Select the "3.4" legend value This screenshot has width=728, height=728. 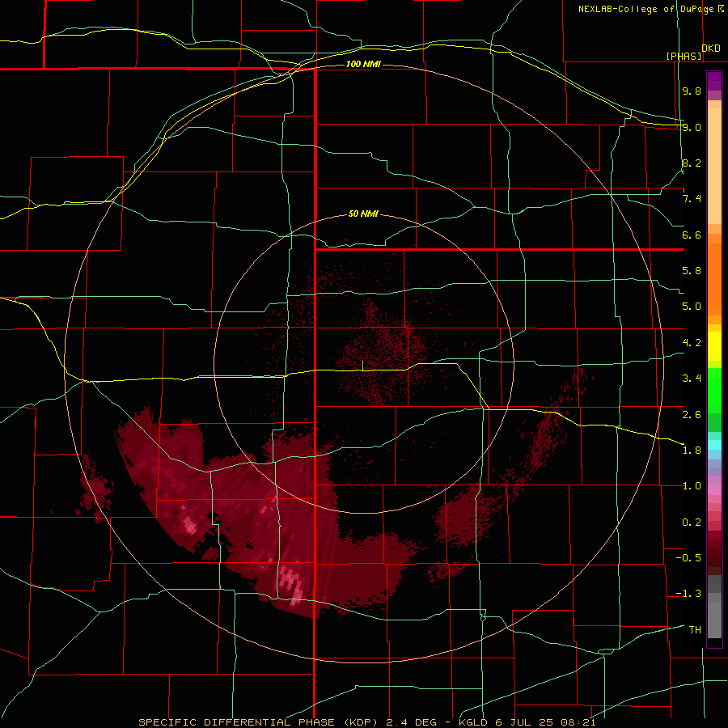(x=692, y=379)
